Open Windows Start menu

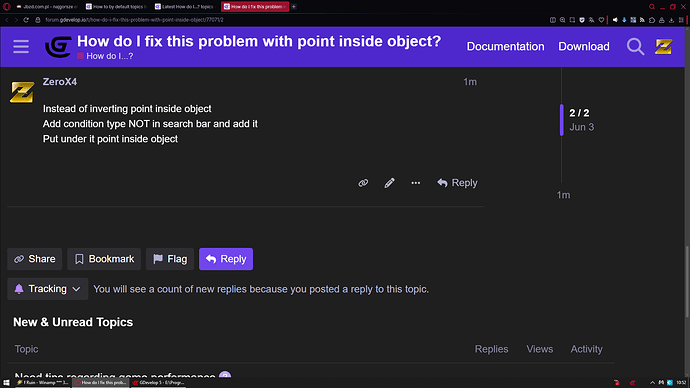[x=6, y=383]
